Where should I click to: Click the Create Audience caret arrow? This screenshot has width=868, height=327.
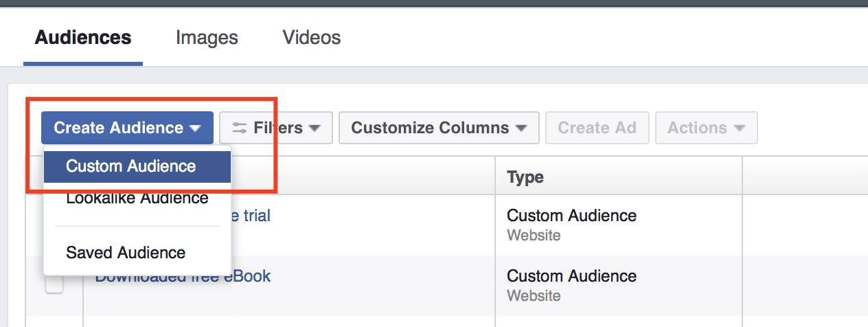(195, 128)
